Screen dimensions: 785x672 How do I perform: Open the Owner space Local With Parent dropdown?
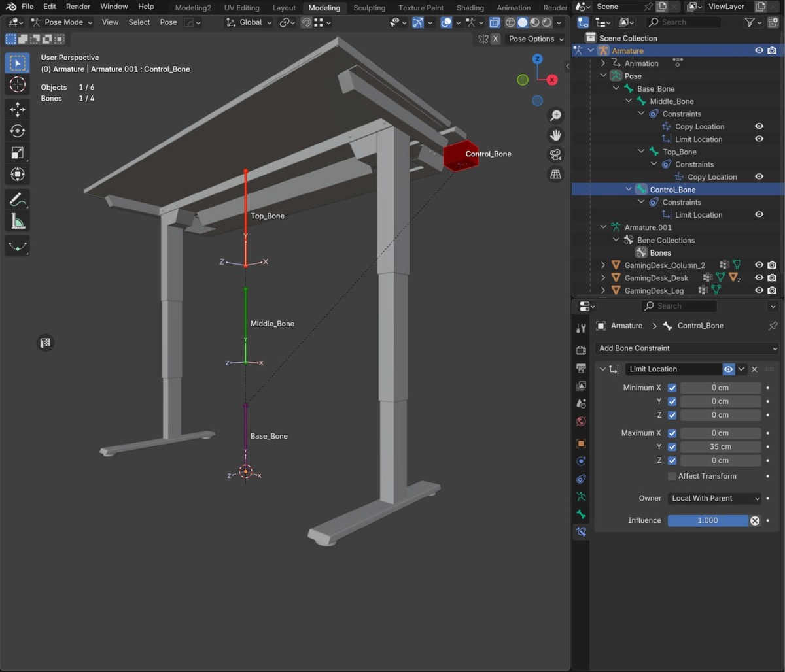[715, 498]
